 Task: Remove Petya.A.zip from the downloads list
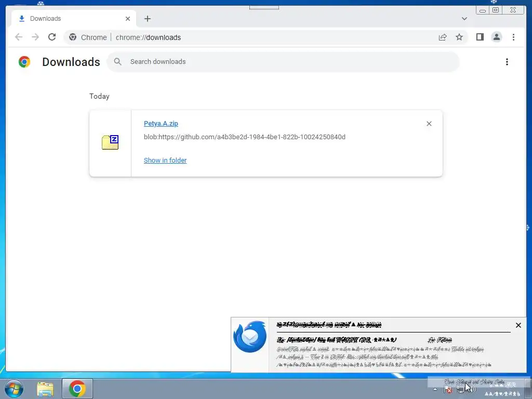coord(429,124)
